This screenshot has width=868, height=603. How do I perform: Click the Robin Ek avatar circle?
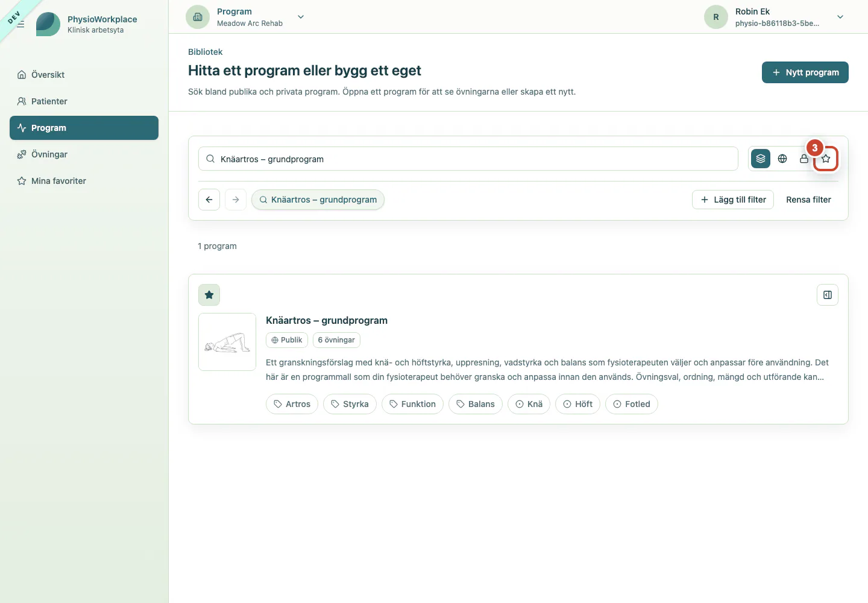tap(716, 17)
